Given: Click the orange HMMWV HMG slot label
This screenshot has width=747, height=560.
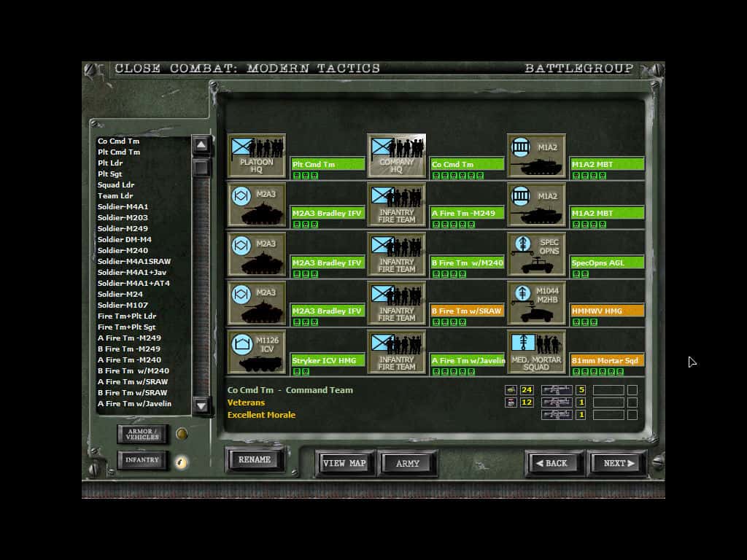Looking at the screenshot, I should click(608, 311).
